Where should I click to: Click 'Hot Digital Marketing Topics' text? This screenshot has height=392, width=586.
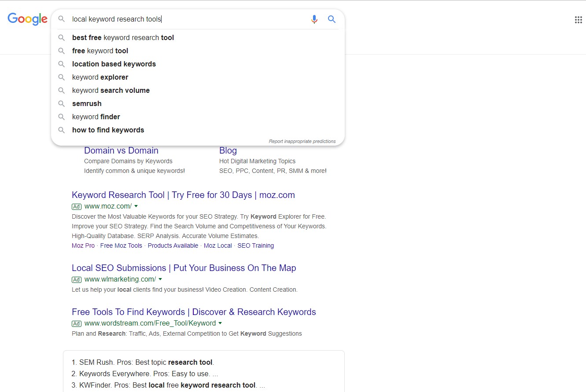coord(257,161)
